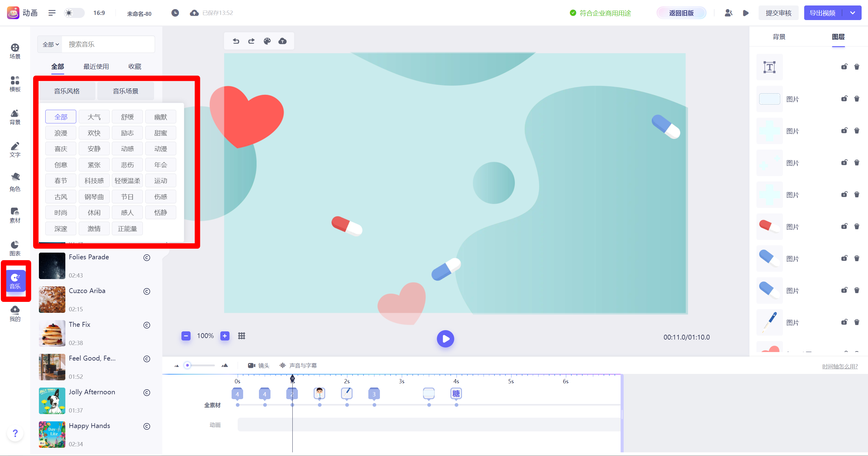The height and width of the screenshot is (456, 868).
Task: Toggle the light/dark theme switch
Action: [74, 13]
